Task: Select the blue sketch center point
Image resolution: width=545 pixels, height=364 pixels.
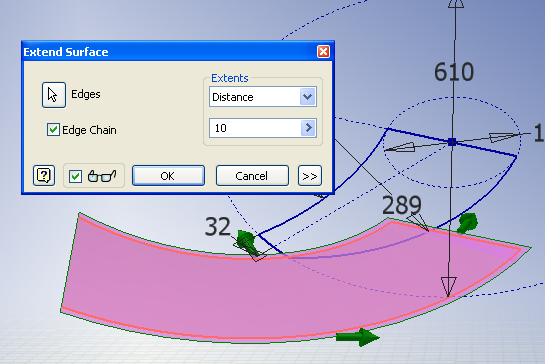Action: click(452, 142)
